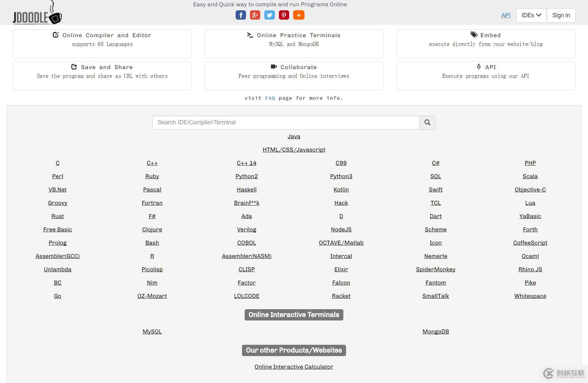Choose the VB.Net link
This screenshot has height=383, width=588.
point(58,190)
